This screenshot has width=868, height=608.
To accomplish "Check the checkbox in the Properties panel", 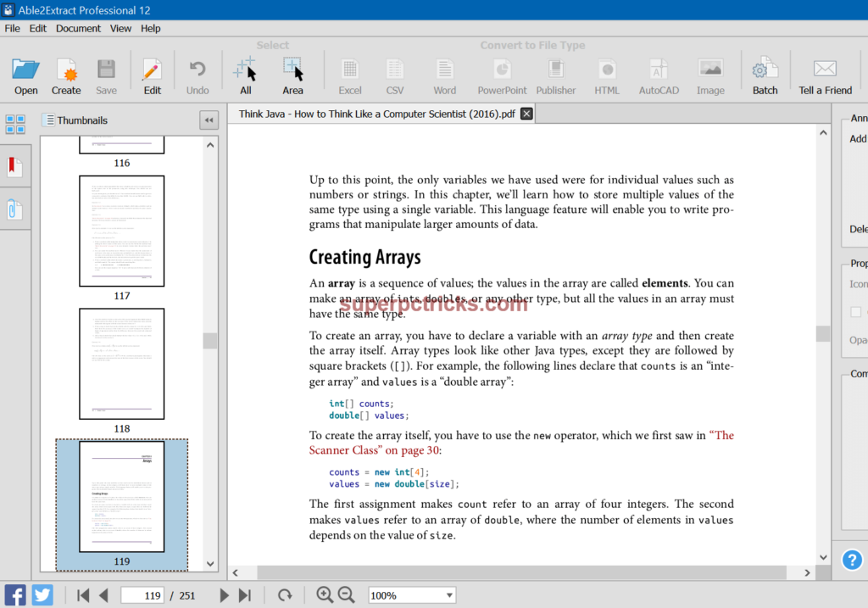I will [x=855, y=312].
